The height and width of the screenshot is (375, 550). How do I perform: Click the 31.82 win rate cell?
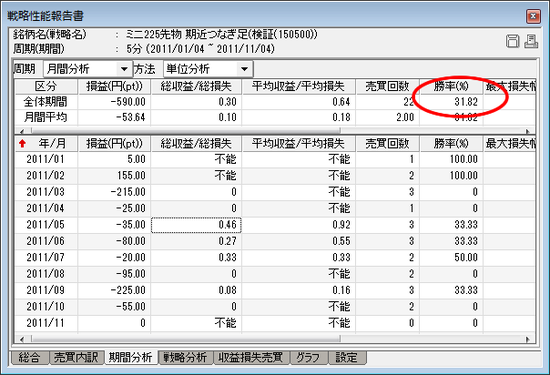click(451, 102)
